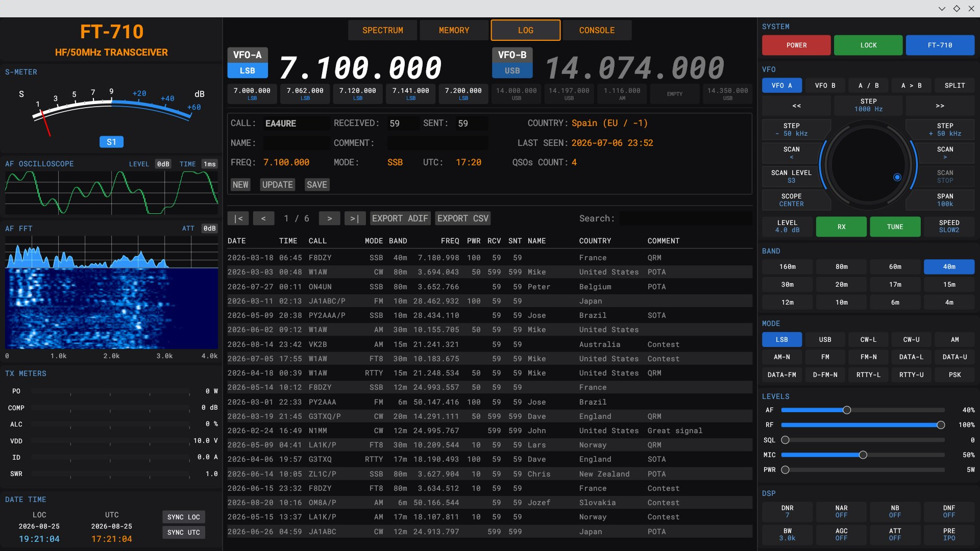Change oscilloscope TIME 1ms value
980x551 pixels.
click(209, 164)
